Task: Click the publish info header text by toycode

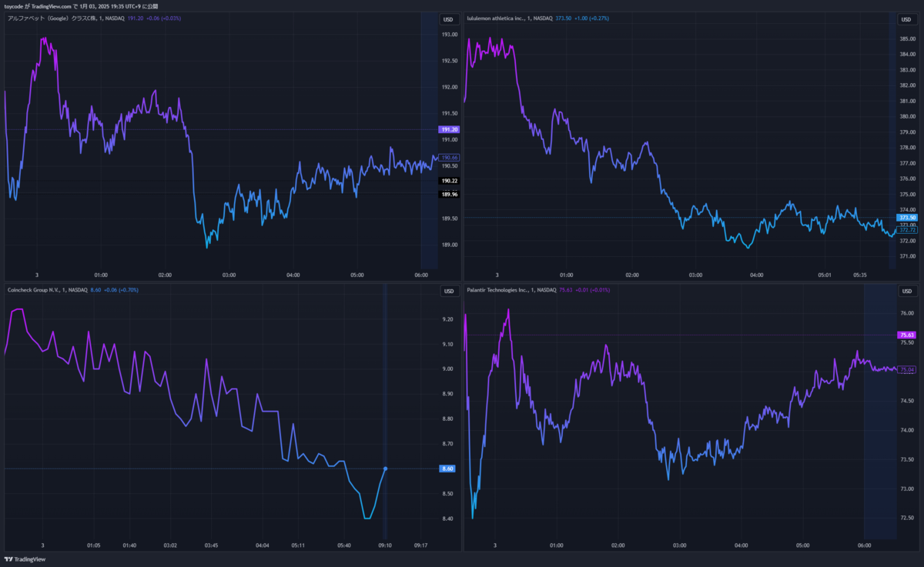Action: pyautogui.click(x=81, y=5)
